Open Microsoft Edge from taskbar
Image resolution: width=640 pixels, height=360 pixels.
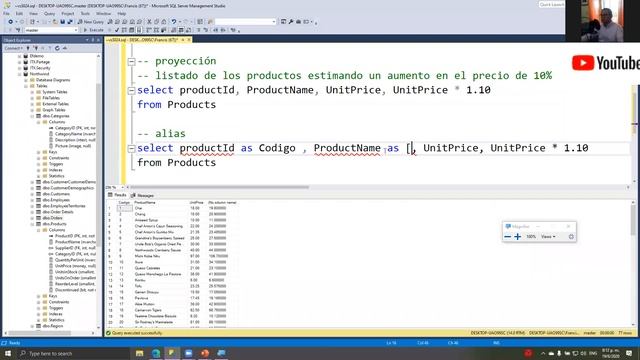(x=156, y=353)
